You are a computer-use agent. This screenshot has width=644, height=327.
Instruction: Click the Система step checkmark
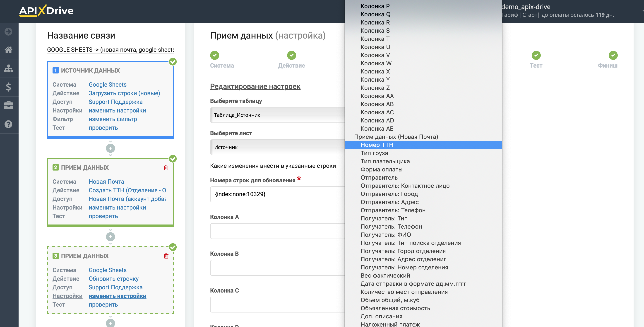click(x=214, y=55)
